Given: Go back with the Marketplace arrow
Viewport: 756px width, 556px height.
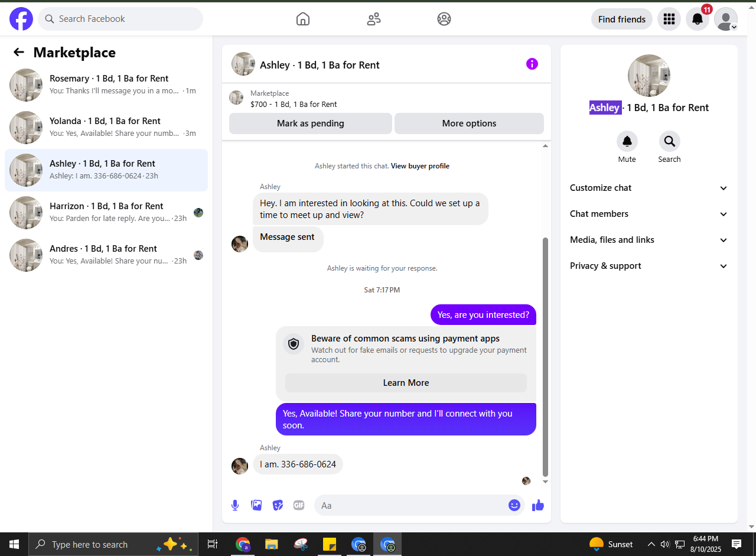Looking at the screenshot, I should tap(19, 52).
